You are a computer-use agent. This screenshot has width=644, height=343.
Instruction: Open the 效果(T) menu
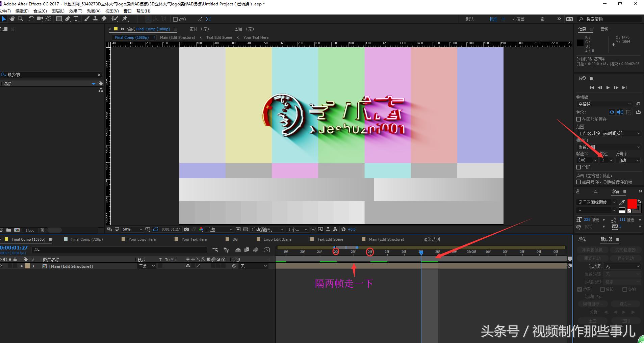point(76,11)
